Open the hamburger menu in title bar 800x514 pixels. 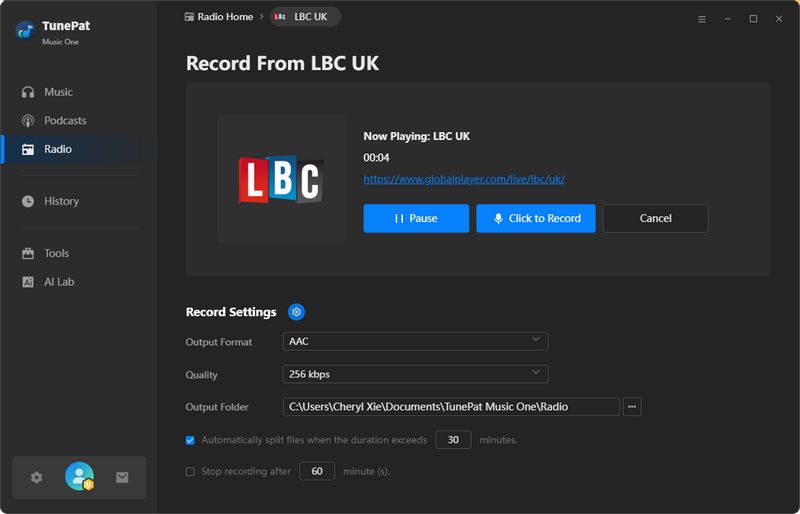click(701, 18)
